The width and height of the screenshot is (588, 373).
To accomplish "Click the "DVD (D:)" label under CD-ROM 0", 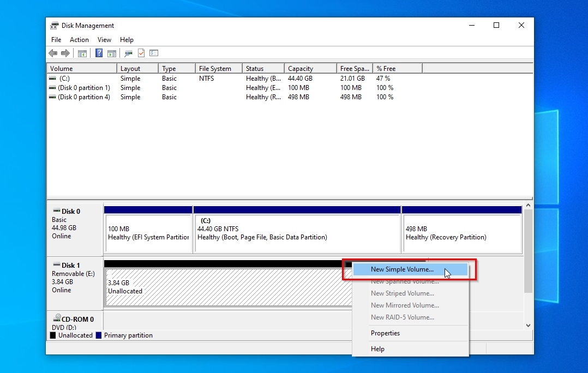I will [64, 328].
